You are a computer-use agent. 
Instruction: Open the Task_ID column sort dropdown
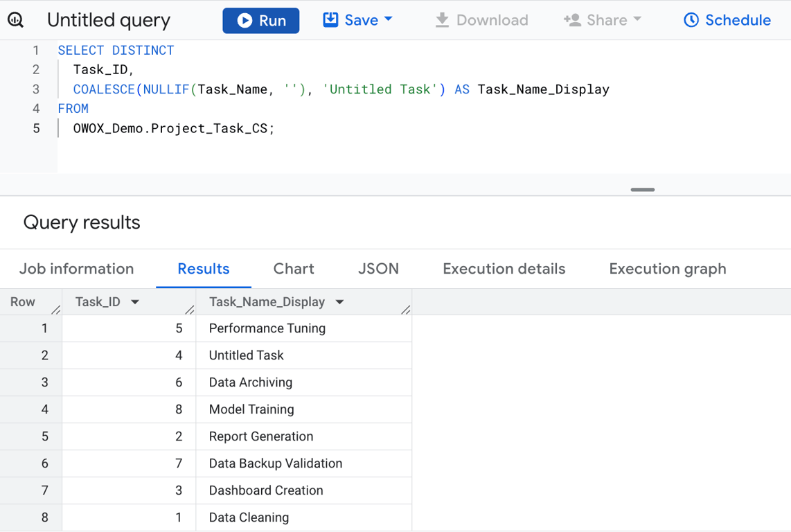click(134, 302)
